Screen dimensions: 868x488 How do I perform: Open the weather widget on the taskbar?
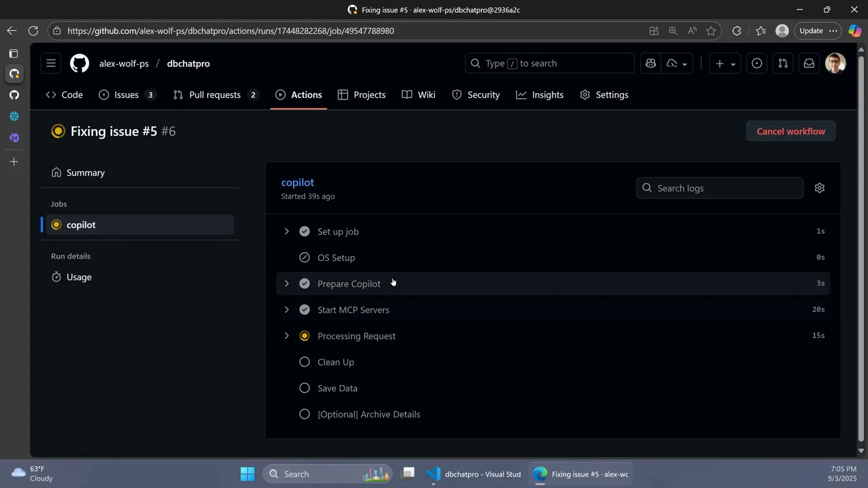click(x=33, y=474)
